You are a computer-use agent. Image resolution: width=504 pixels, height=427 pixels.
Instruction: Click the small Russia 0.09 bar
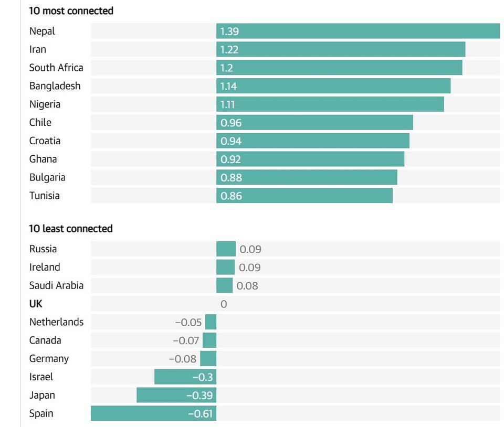click(x=226, y=249)
